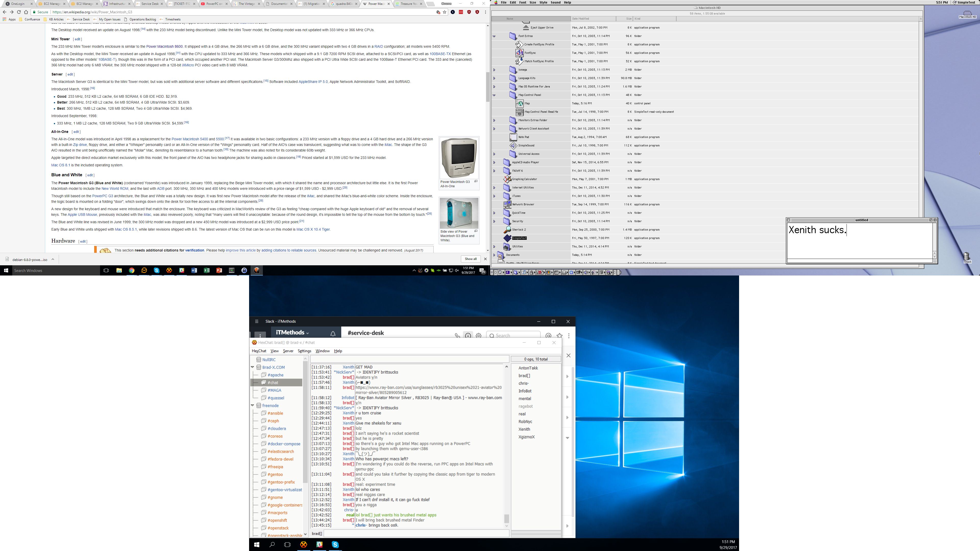Select user RobNyc in the user list
The width and height of the screenshot is (980, 551).
(525, 421)
